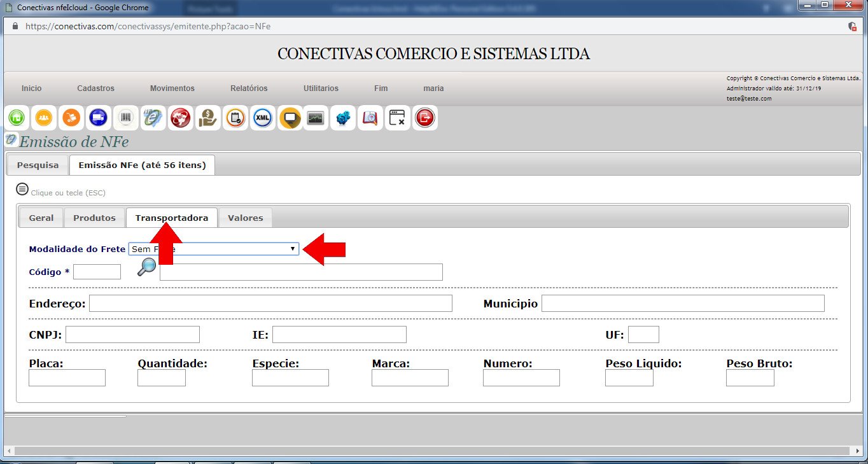Click the red exit/logout icon
Image resolution: width=868 pixels, height=464 pixels.
pos(424,118)
